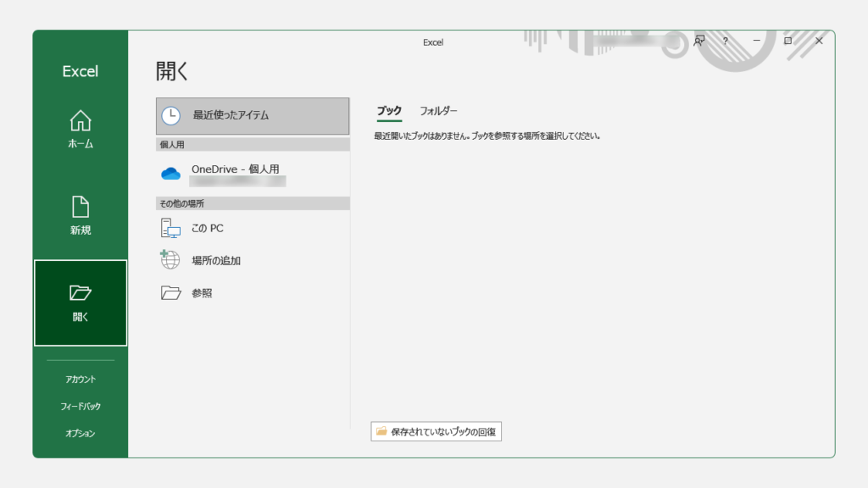Click 参照 folder icon to browse

click(x=171, y=293)
